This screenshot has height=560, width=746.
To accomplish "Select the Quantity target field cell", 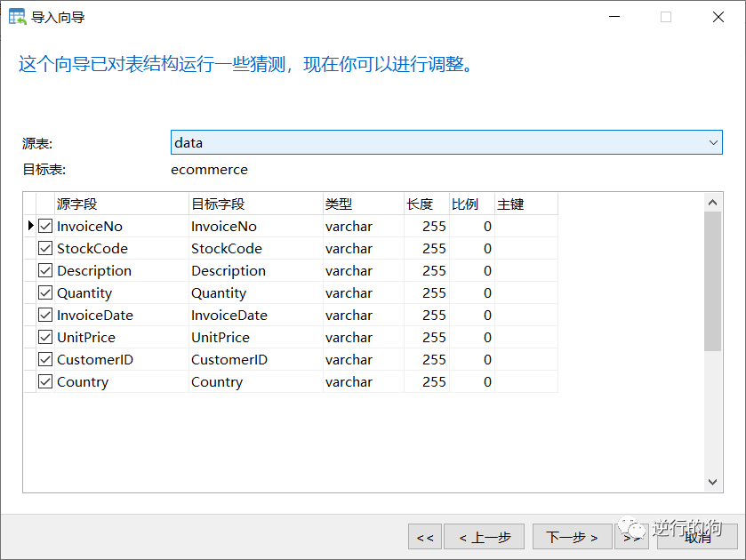I will [x=256, y=292].
